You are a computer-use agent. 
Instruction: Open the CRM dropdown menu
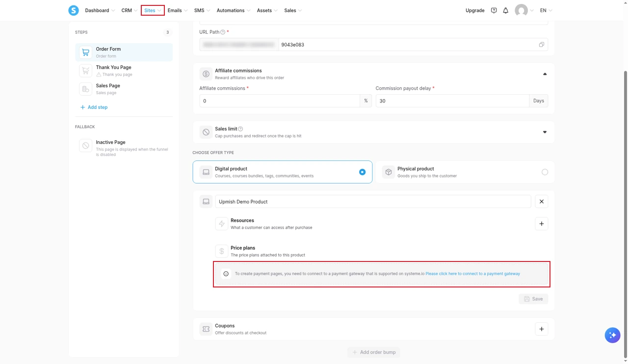coord(130,10)
